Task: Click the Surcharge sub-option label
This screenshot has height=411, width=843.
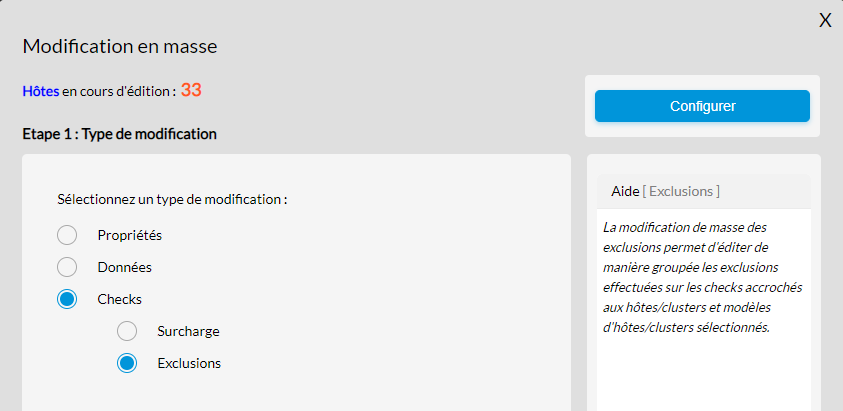Action: (x=188, y=331)
